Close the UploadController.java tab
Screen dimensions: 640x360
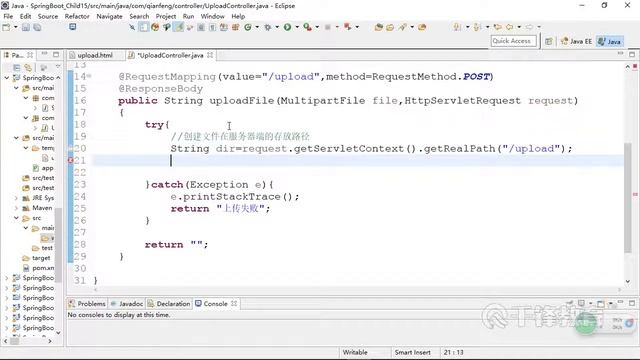(210, 55)
